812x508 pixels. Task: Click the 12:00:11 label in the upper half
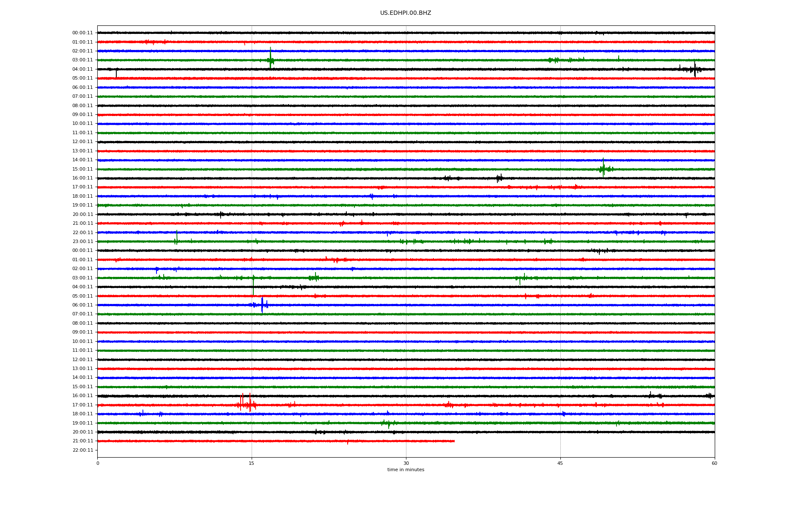point(82,142)
